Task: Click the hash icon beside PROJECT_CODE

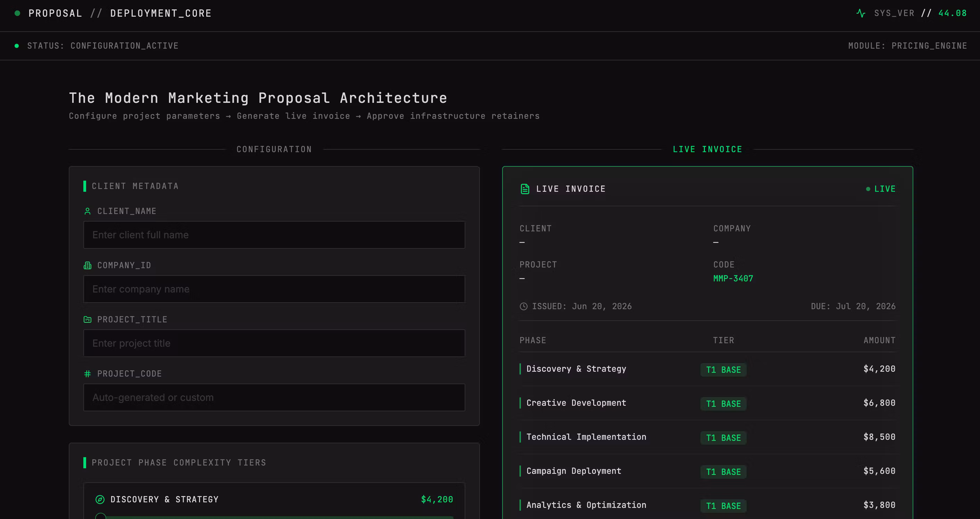Action: coord(88,374)
